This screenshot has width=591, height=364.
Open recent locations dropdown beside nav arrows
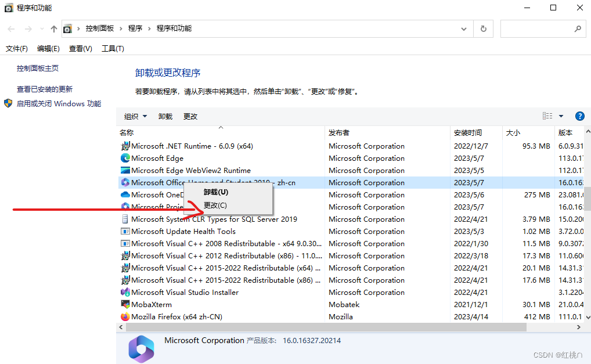[42, 28]
